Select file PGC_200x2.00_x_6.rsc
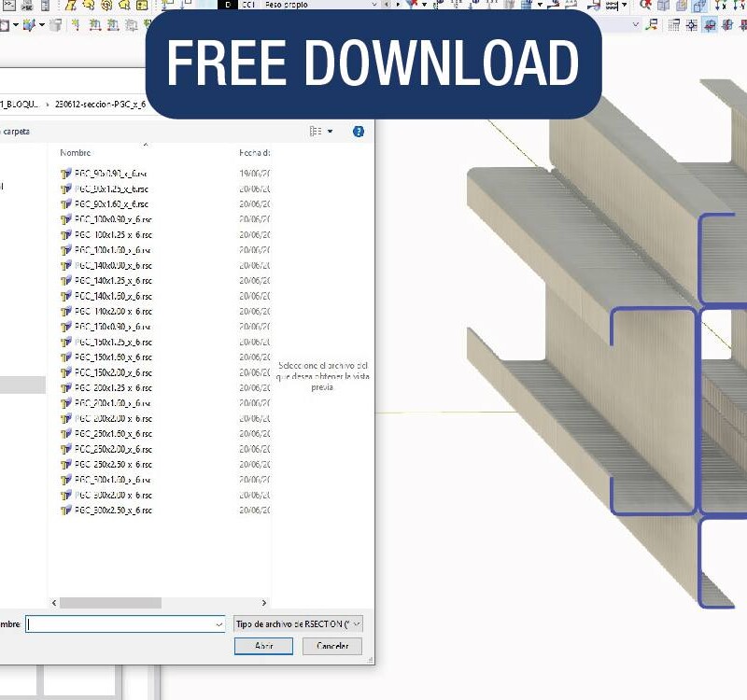747x700 pixels. [106, 418]
